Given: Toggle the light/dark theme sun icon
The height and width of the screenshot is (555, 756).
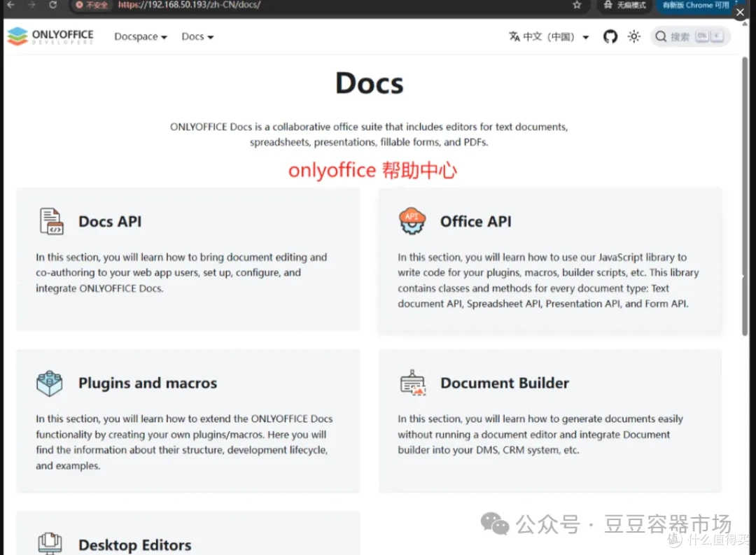Looking at the screenshot, I should coord(634,36).
